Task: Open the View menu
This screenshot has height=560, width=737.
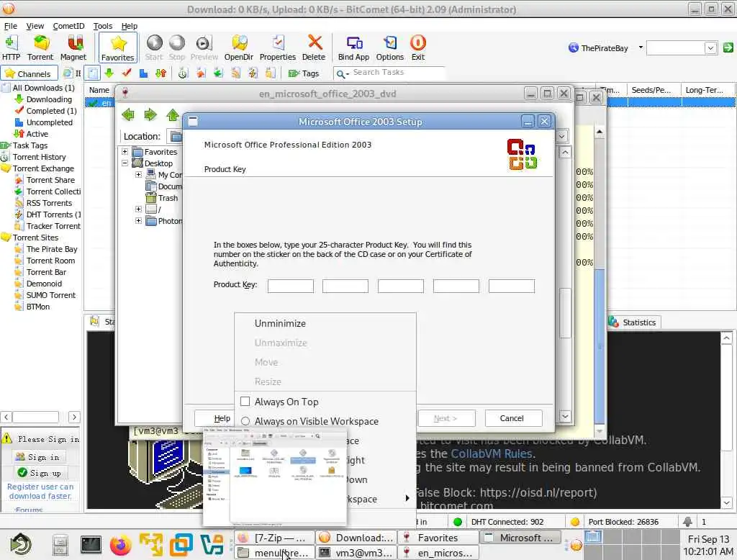Action: (x=35, y=26)
